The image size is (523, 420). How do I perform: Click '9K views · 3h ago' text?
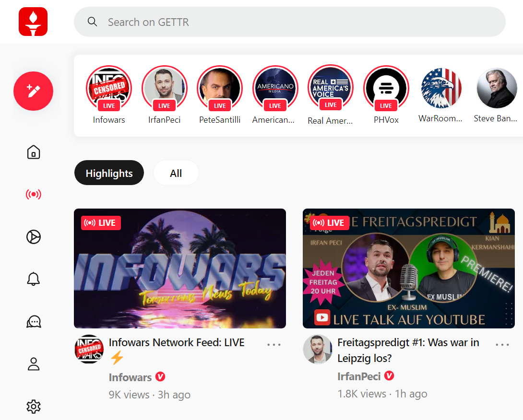coord(149,395)
